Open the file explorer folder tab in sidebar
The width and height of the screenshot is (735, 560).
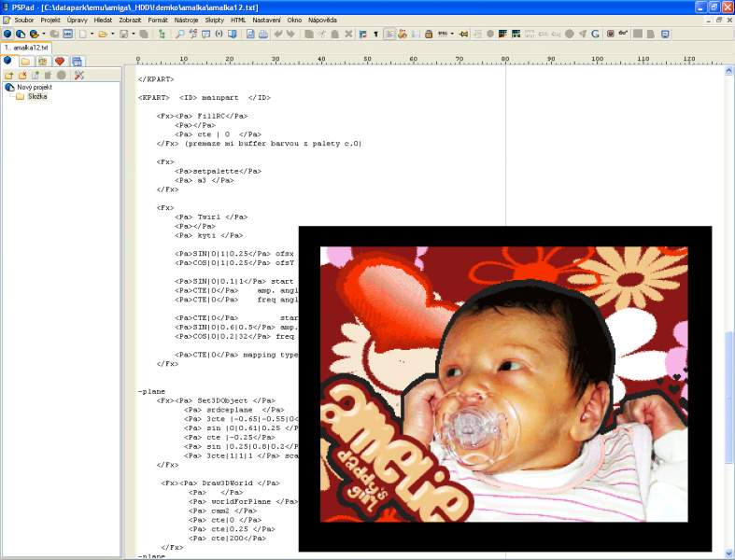25,62
